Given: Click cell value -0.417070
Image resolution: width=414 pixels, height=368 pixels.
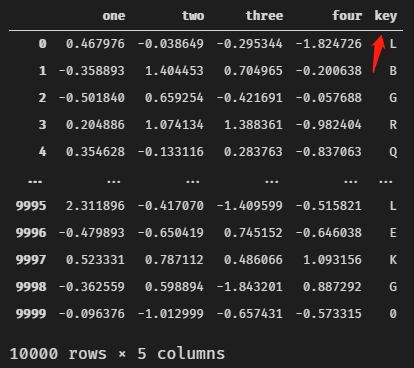Looking at the screenshot, I should (171, 206).
